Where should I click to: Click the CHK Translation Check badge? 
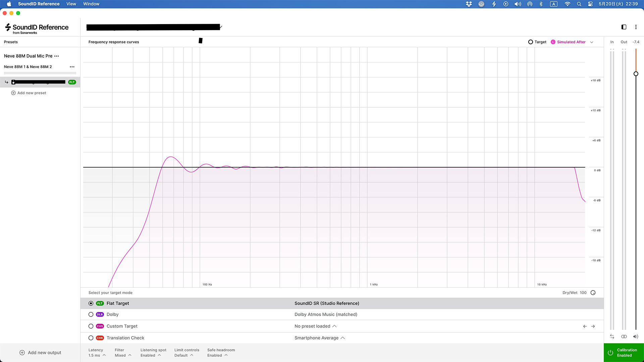100,338
